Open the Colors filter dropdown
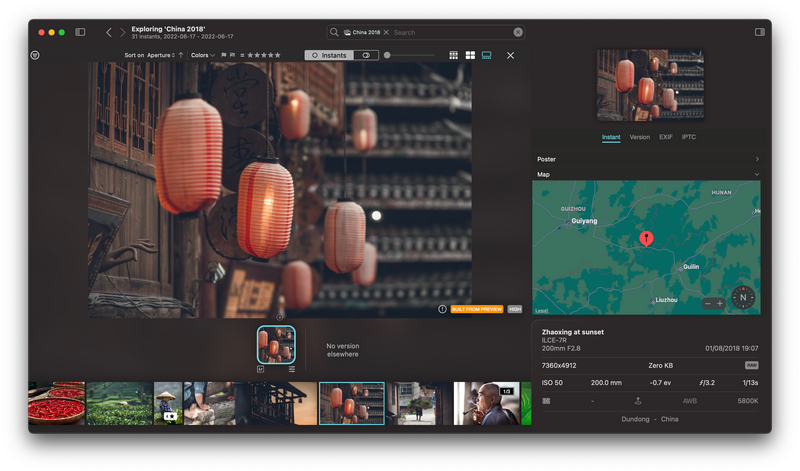 [203, 55]
